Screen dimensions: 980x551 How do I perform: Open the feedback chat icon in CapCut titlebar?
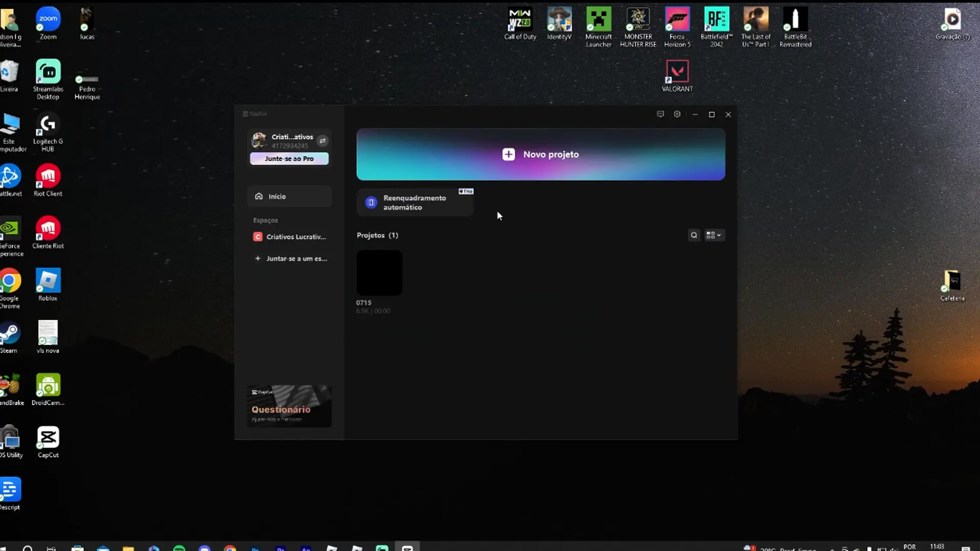pyautogui.click(x=660, y=114)
